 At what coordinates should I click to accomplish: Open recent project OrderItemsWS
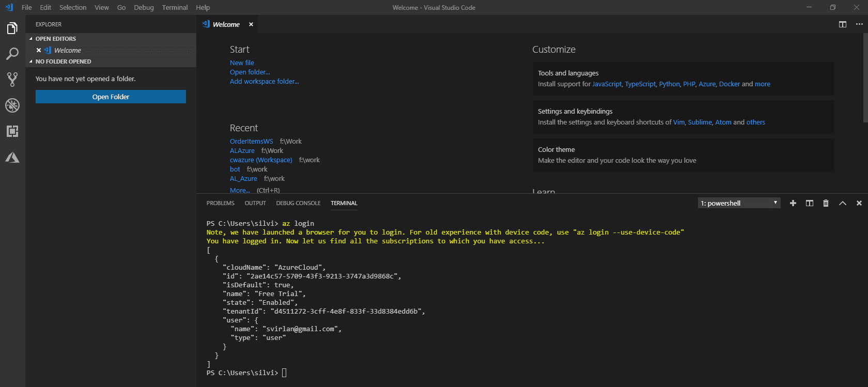(x=252, y=141)
